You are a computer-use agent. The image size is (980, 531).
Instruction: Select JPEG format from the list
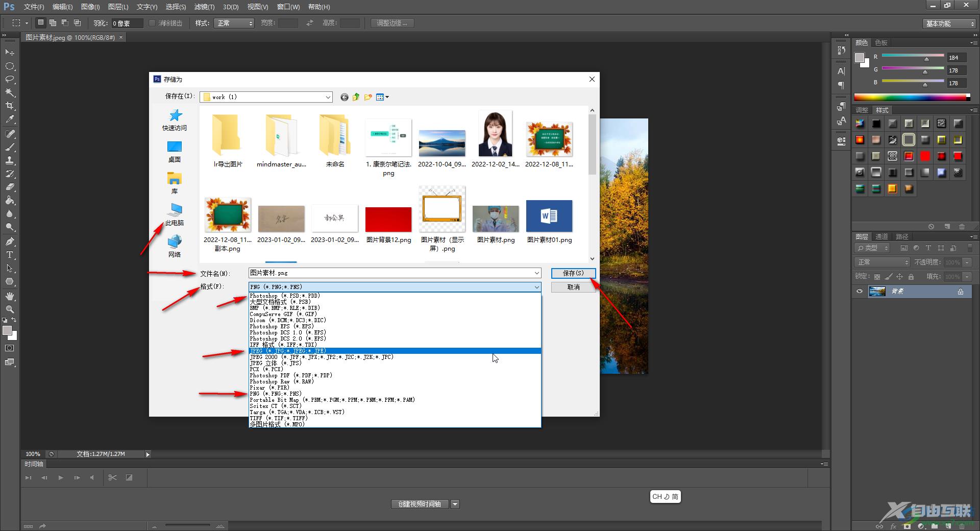[x=395, y=351]
